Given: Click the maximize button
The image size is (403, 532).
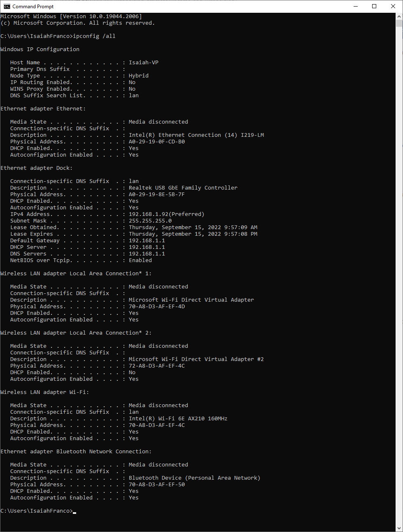Looking at the screenshot, I should coord(374,6).
